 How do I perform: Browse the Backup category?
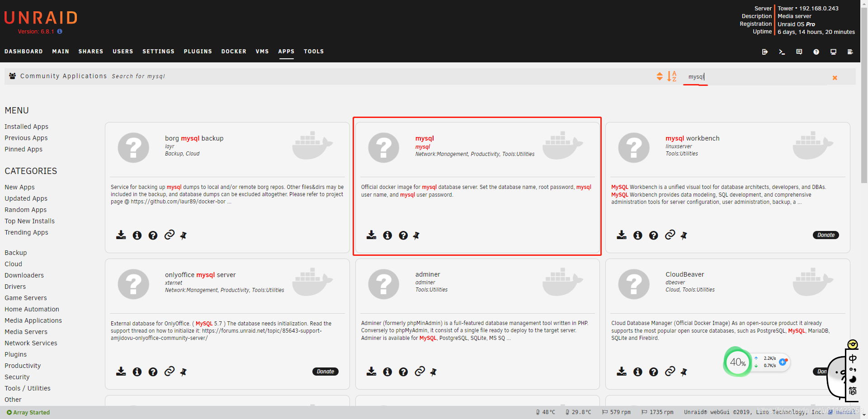[x=15, y=253]
